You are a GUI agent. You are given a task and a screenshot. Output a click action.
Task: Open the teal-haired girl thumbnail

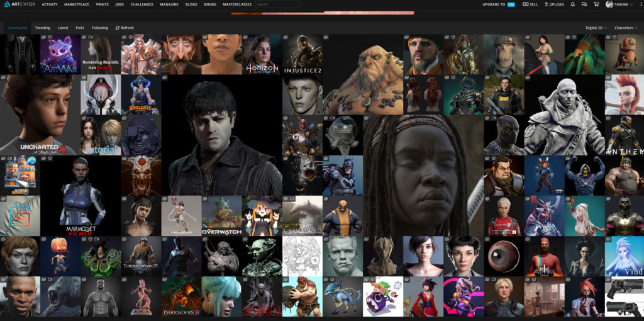tap(221, 296)
